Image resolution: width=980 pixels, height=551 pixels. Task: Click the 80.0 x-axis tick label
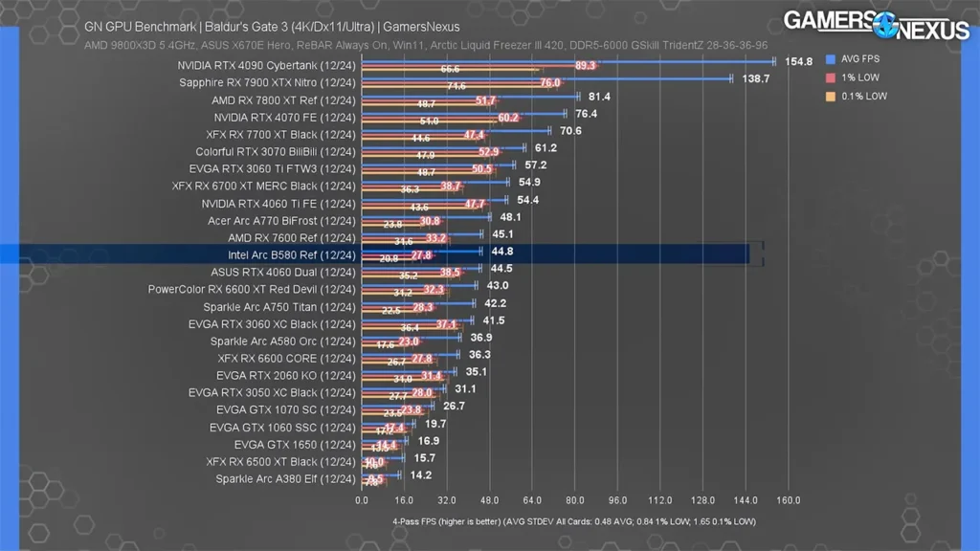tap(575, 500)
